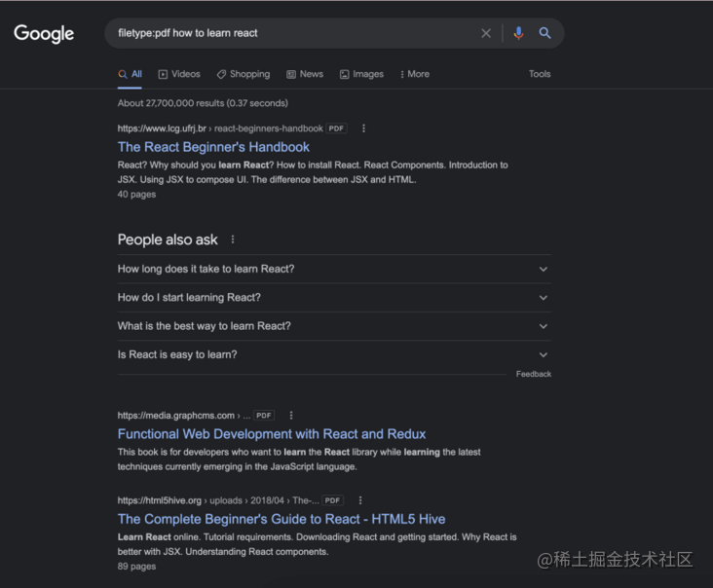The height and width of the screenshot is (588, 713).
Task: Start voice search with microphone icon
Action: click(518, 33)
